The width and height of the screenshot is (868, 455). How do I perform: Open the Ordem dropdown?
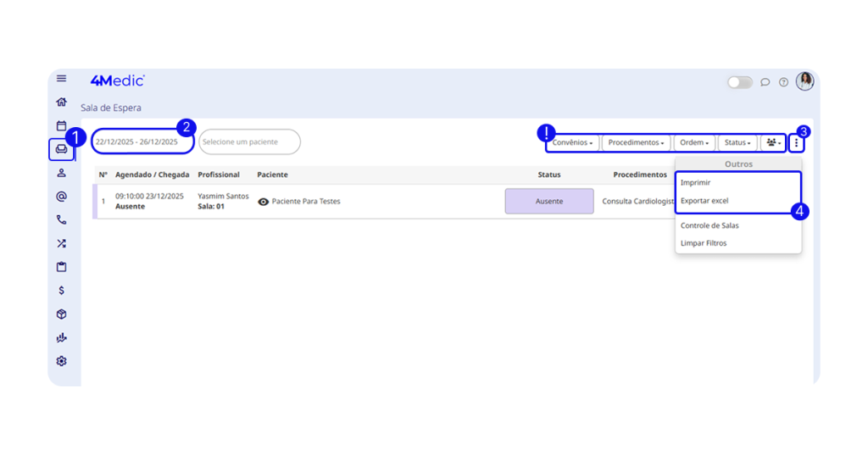(x=694, y=143)
